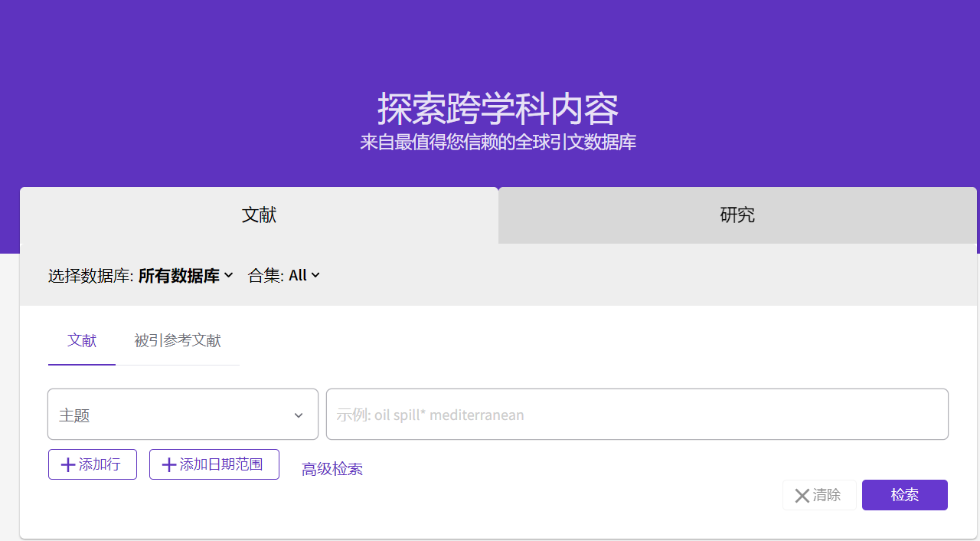The width and height of the screenshot is (980, 541).
Task: Click the search query input showing oil spill example
Action: 636,414
